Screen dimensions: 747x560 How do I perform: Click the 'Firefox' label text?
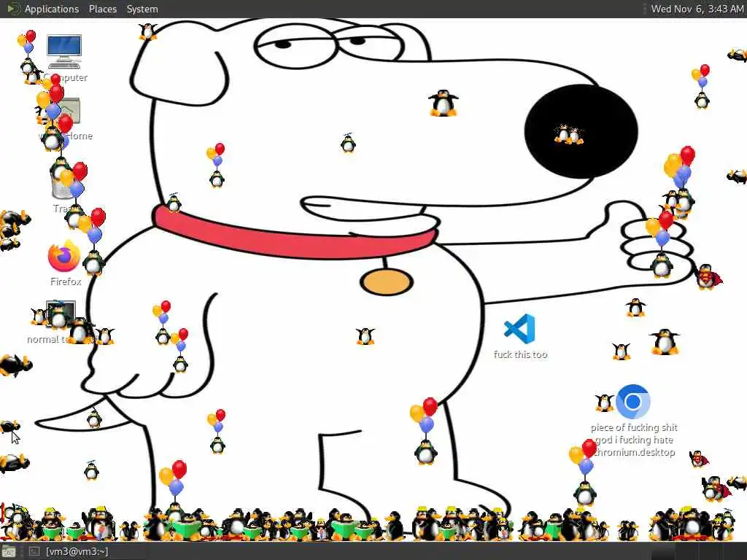65,282
